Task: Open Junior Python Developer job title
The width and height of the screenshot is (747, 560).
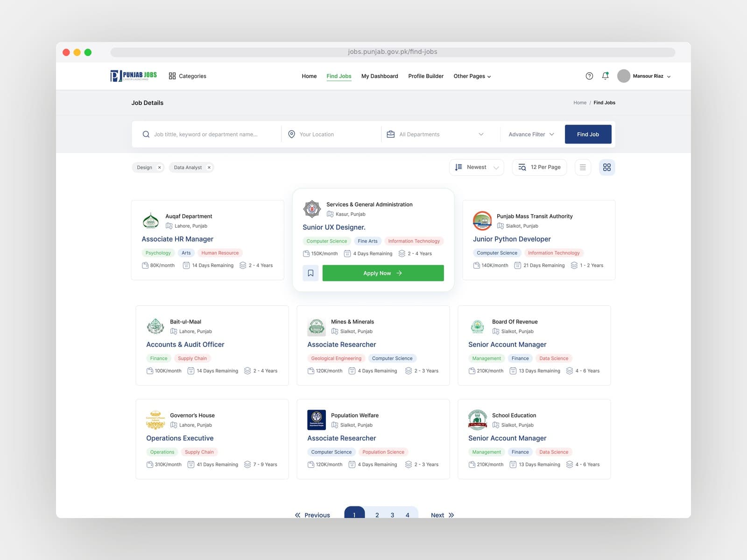Action: click(512, 239)
